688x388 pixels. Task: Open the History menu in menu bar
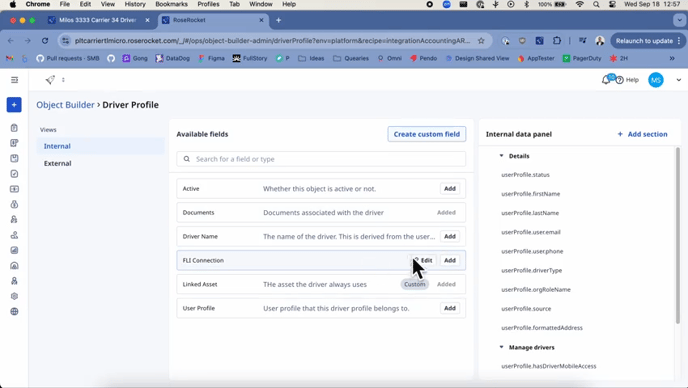135,4
